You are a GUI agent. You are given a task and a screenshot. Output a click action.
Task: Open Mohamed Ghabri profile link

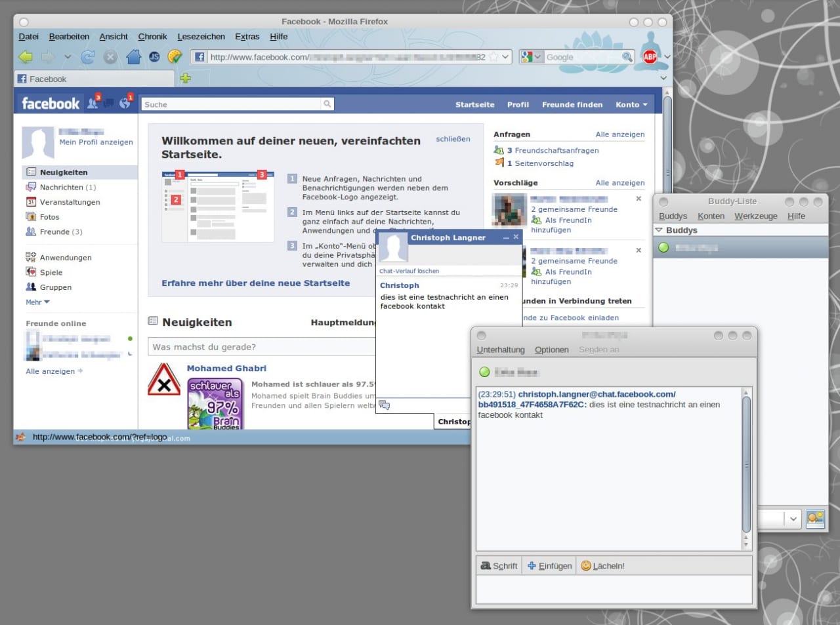226,369
